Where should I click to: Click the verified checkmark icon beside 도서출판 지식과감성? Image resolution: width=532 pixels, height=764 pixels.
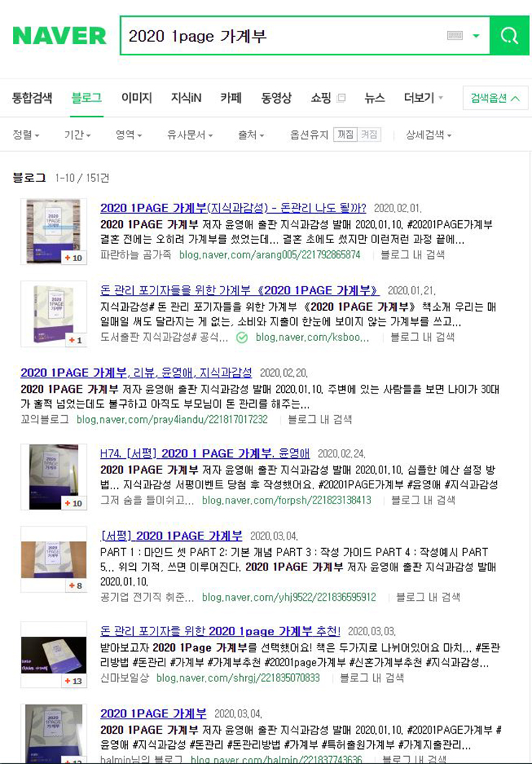242,337
